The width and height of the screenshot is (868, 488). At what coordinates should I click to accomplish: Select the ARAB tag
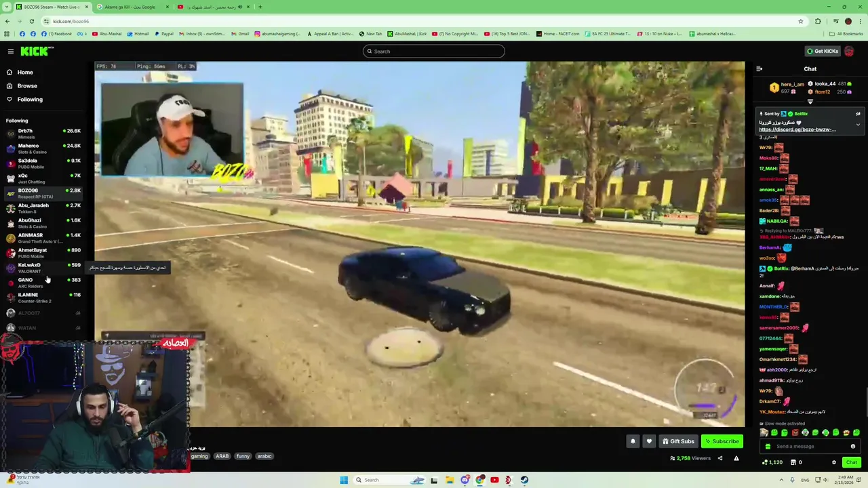coord(222,456)
